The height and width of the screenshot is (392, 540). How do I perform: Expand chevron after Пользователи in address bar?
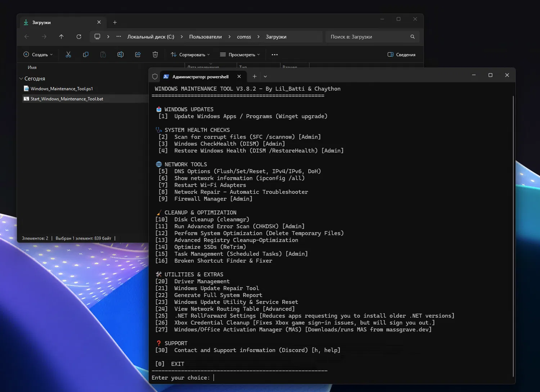(229, 37)
